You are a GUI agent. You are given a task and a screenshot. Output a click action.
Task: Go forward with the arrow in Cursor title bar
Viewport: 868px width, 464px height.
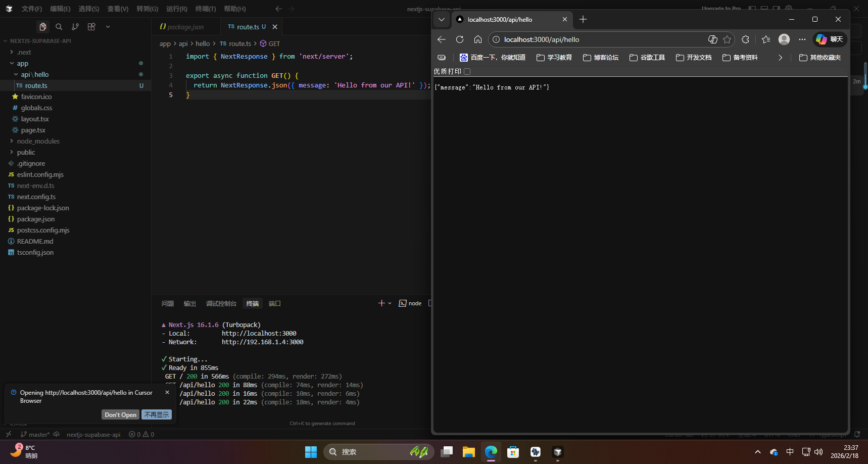point(291,9)
